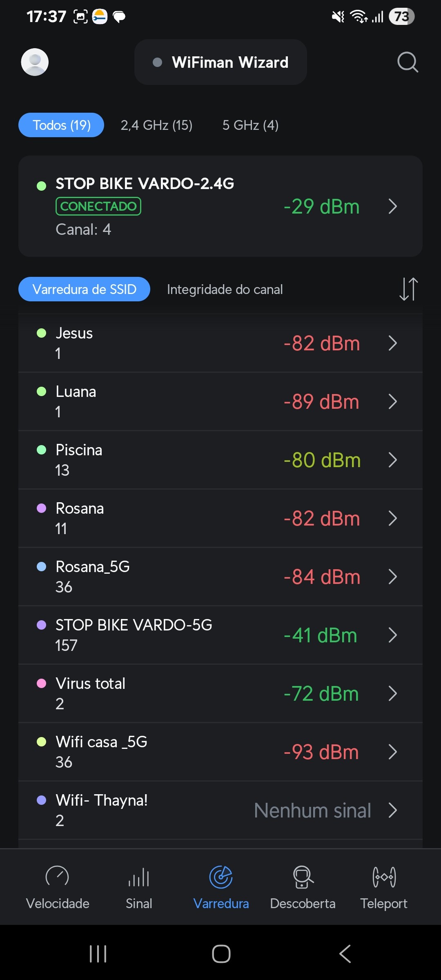Select the Todos (19) filter
441x980 pixels.
(61, 125)
